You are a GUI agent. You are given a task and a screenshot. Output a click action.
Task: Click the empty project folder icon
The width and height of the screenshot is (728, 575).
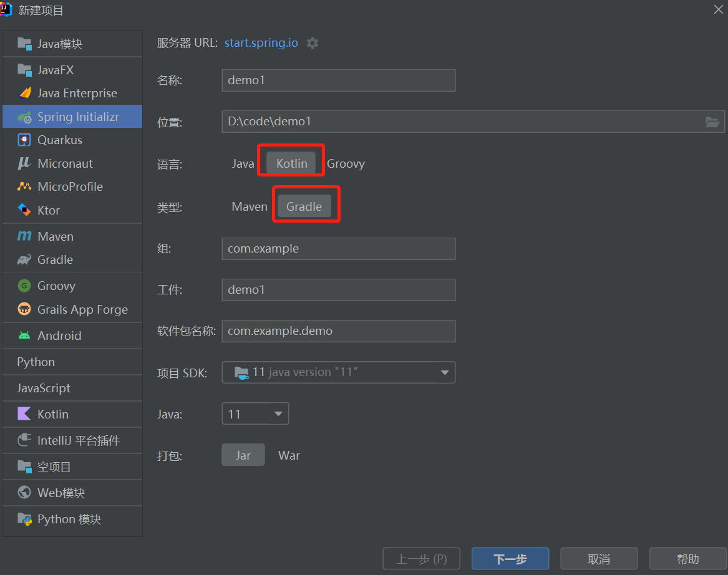pyautogui.click(x=24, y=466)
